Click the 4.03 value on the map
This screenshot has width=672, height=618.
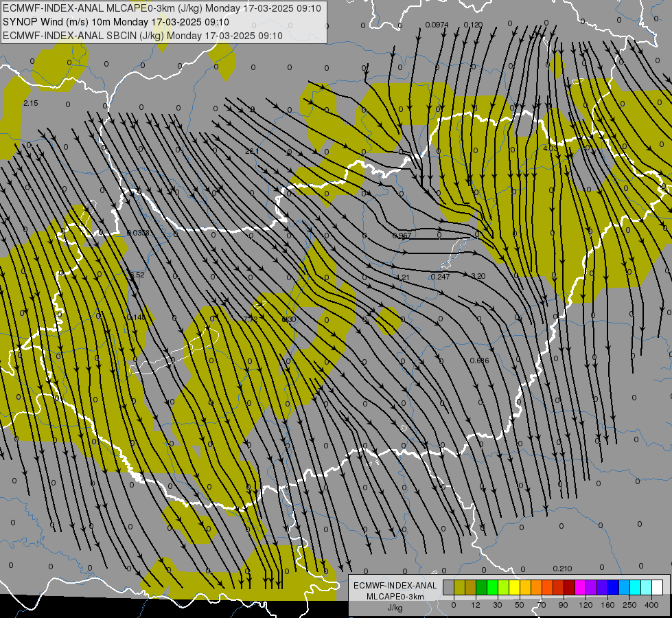coord(551,148)
